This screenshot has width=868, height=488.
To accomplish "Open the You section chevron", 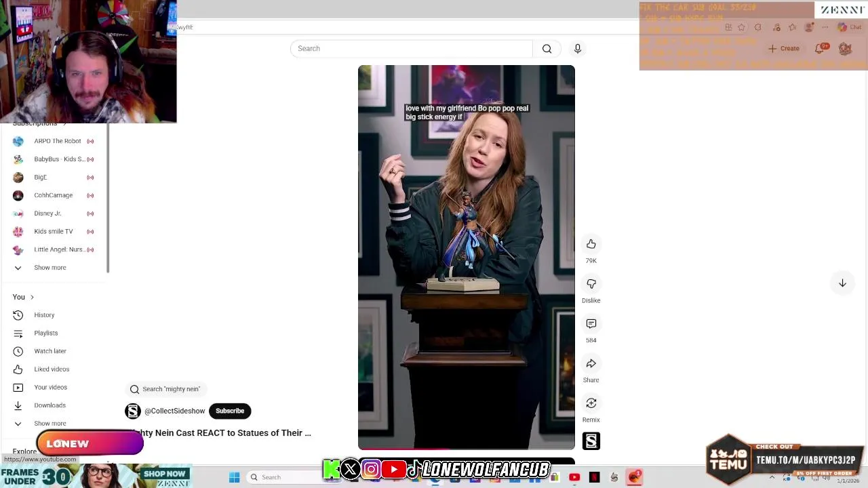I will [32, 297].
